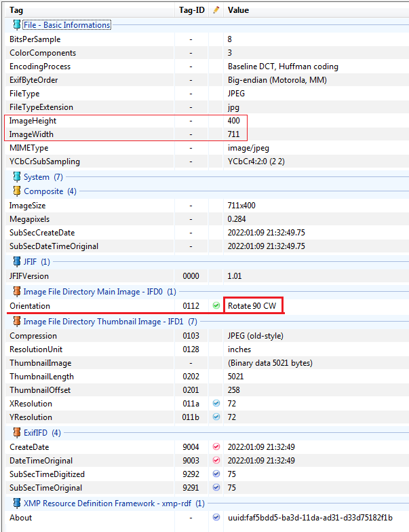
Task: Select the JFIFVersion tag
Action: pyautogui.click(x=29, y=276)
